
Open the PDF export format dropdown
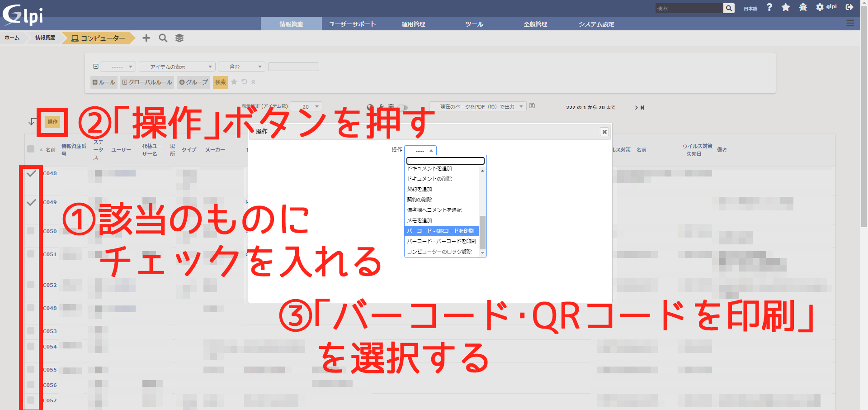pyautogui.click(x=477, y=107)
